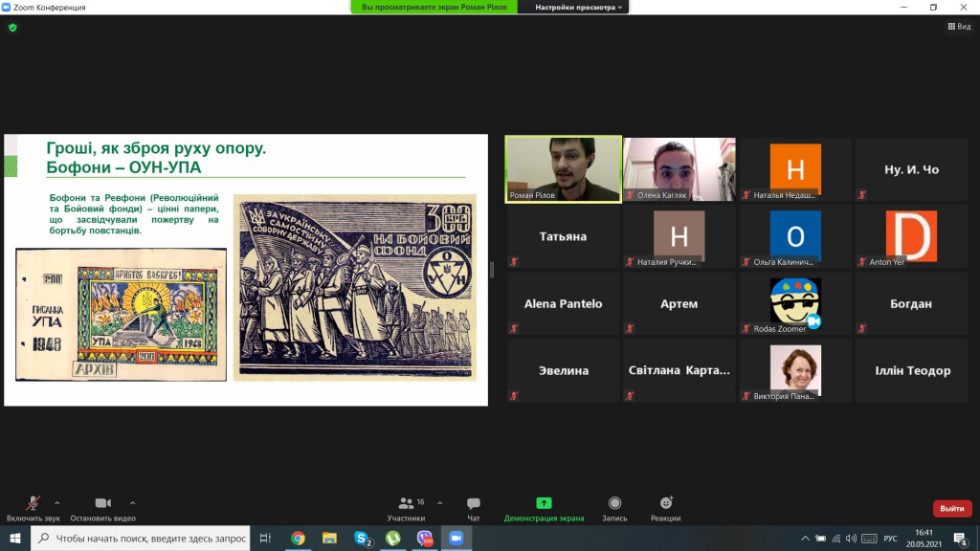Select Виктория Пана participant tile

(x=795, y=370)
